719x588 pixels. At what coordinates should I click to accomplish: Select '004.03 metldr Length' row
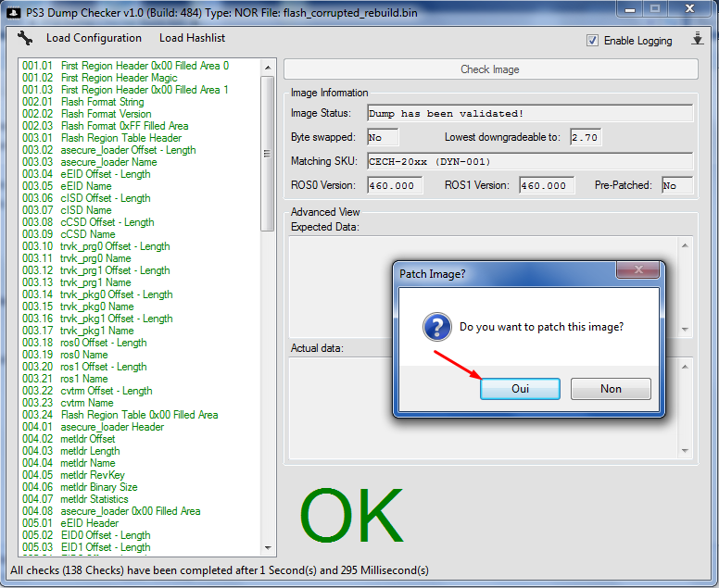(x=71, y=451)
